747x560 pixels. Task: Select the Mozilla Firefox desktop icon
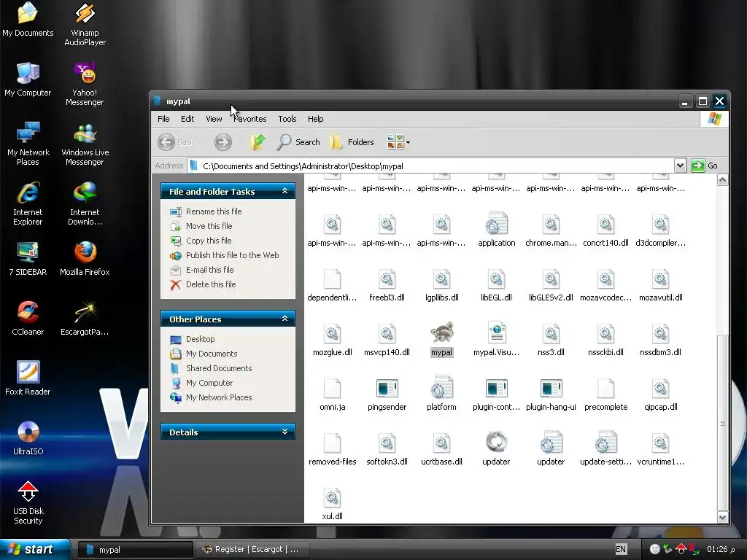pos(85,259)
